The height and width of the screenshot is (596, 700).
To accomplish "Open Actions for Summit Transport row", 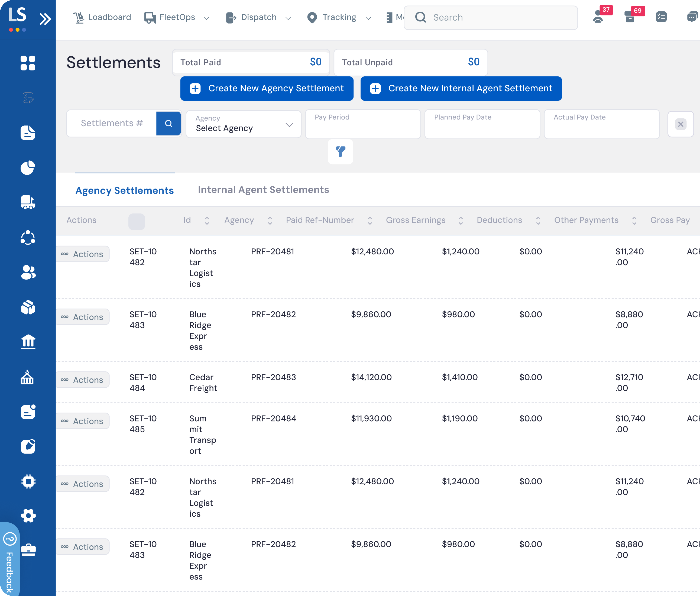I will click(82, 421).
